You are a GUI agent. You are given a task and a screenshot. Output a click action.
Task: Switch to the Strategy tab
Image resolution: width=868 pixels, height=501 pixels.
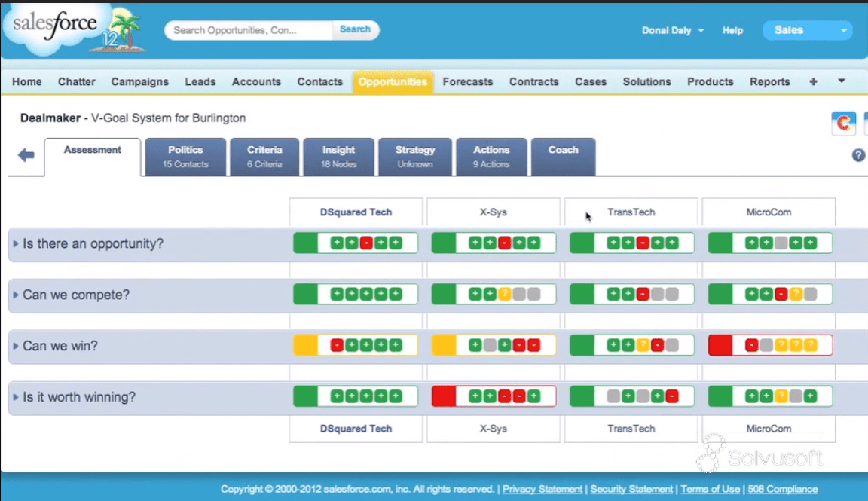[x=415, y=157]
